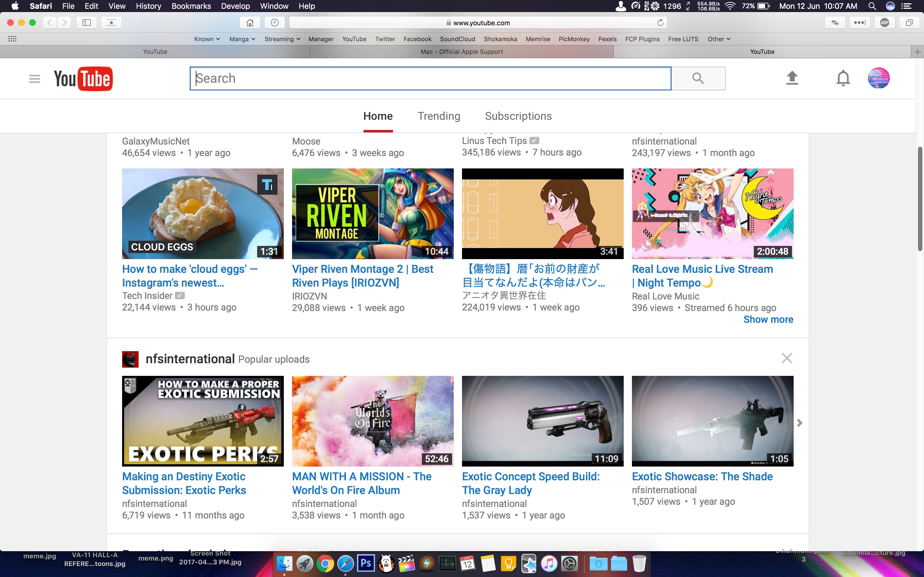Screen dimensions: 924x577
Task: Show all tabs overview button
Action: (x=909, y=23)
